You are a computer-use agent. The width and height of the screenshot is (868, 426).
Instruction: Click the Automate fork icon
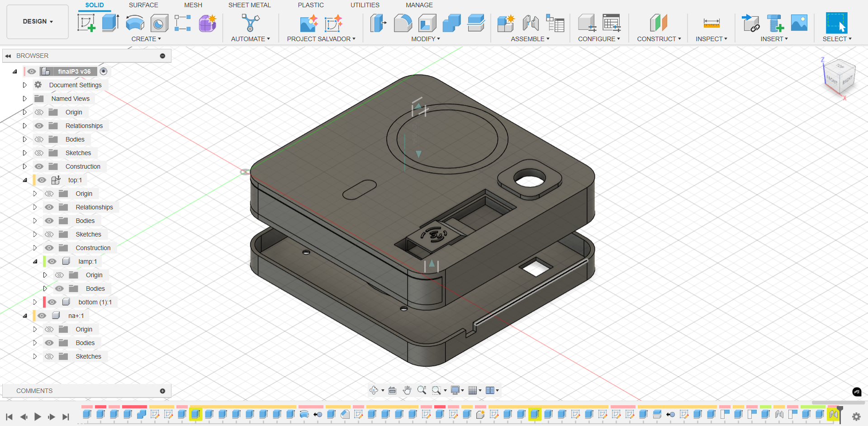coord(250,23)
